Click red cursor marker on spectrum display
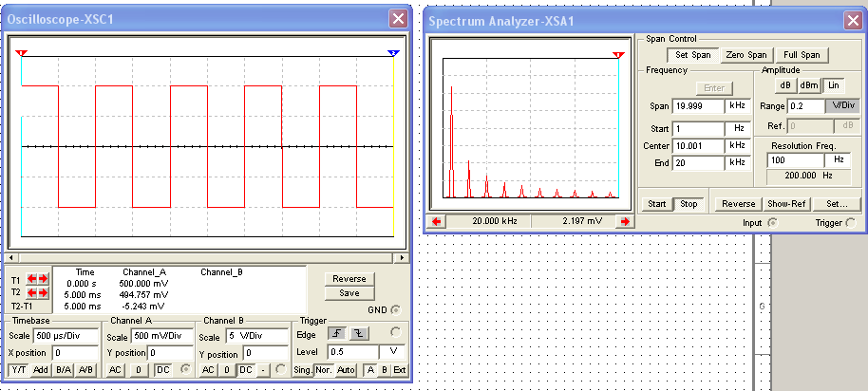This screenshot has height=391, width=868. [618, 55]
